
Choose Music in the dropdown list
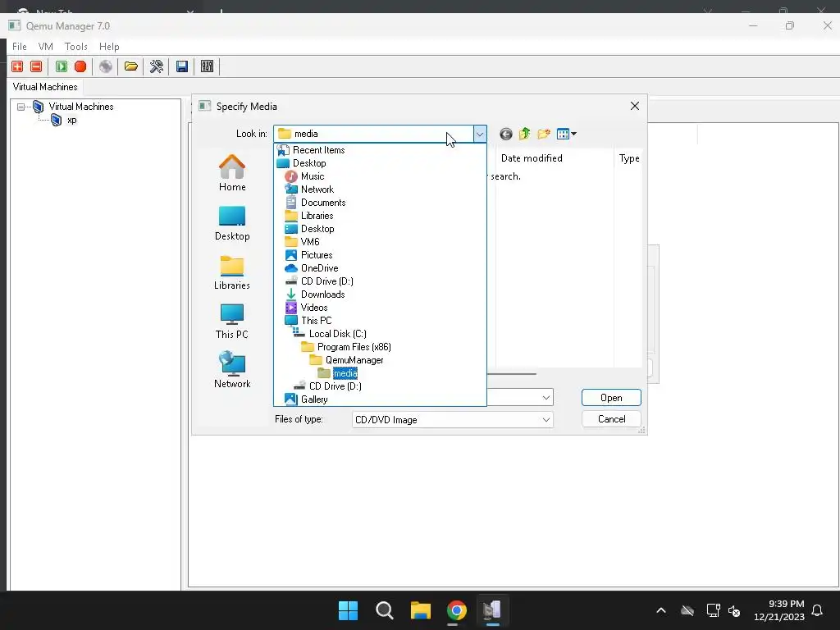(313, 176)
